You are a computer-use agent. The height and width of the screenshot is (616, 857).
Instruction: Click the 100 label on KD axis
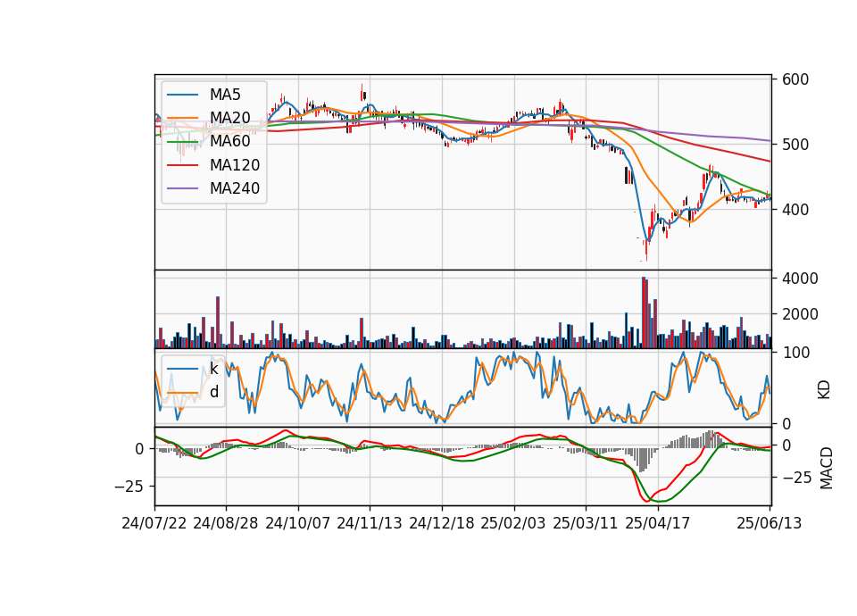(795, 354)
